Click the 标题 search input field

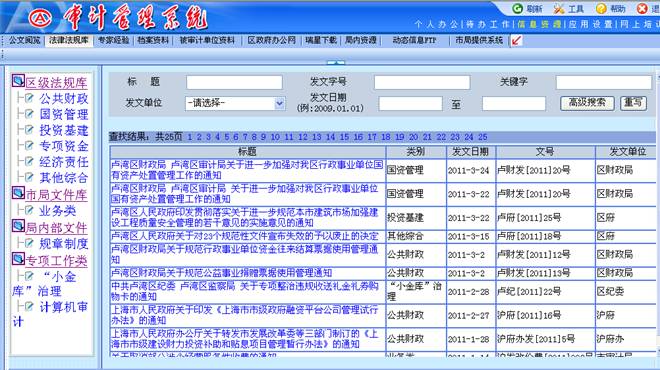(x=234, y=82)
